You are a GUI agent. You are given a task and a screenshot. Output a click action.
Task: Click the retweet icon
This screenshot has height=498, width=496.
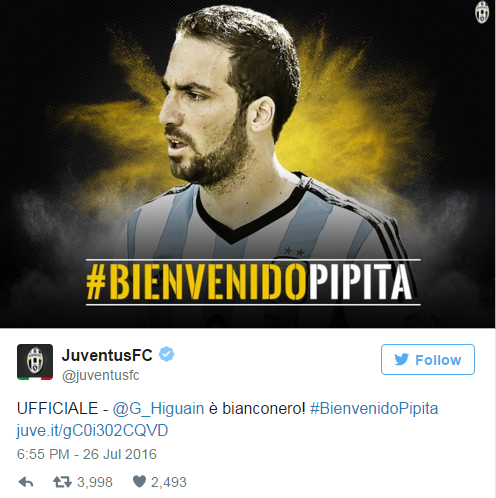coord(62,482)
